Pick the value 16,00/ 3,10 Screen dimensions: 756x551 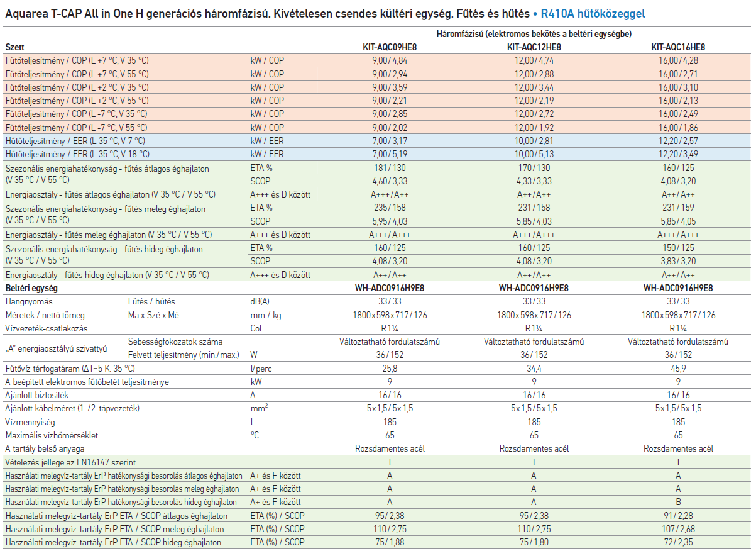click(x=678, y=87)
